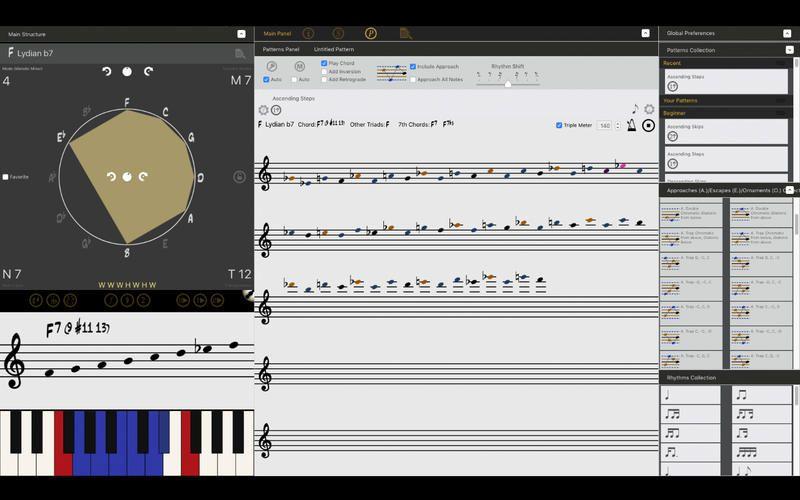Click the document search icon in Main Panel

[x=405, y=33]
